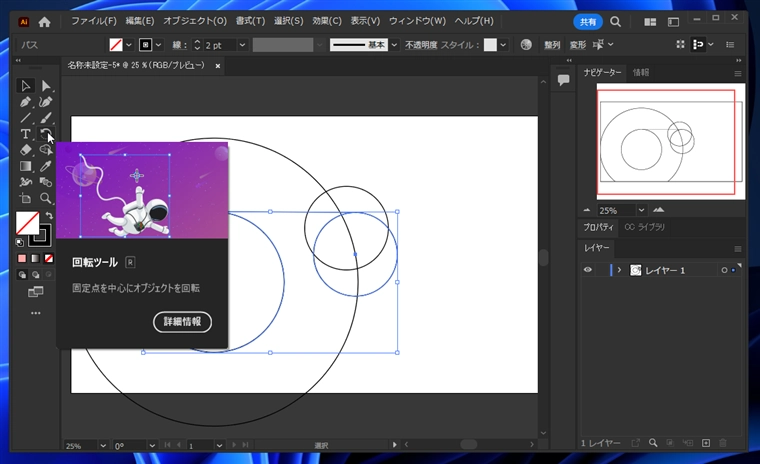Click the Fill swatch in toolbar
Image resolution: width=760 pixels, height=464 pixels.
pyautogui.click(x=27, y=223)
